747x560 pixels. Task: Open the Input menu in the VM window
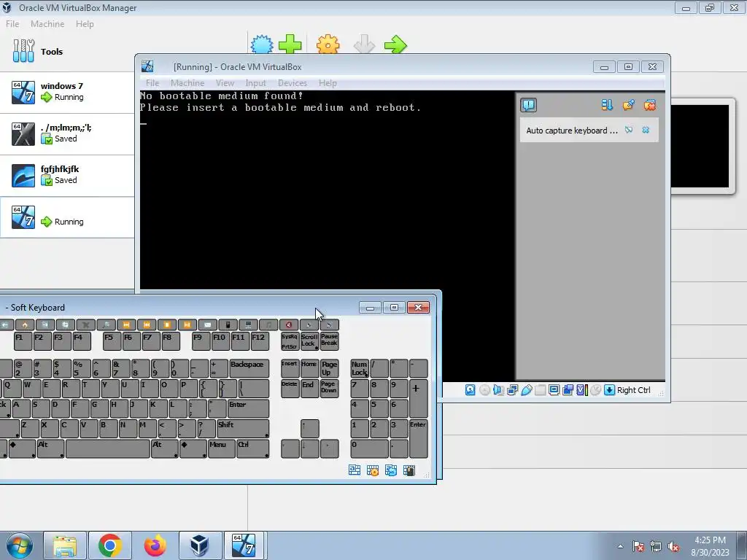point(255,83)
